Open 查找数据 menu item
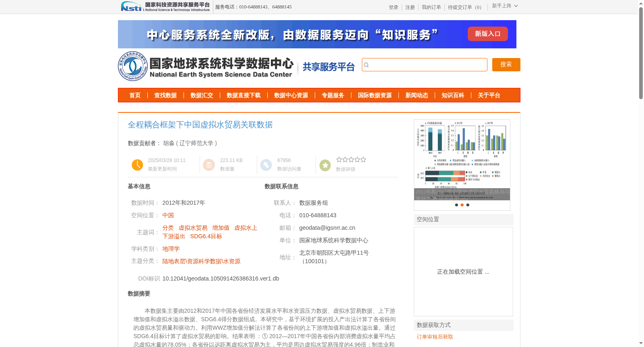644x347 pixels. point(165,96)
